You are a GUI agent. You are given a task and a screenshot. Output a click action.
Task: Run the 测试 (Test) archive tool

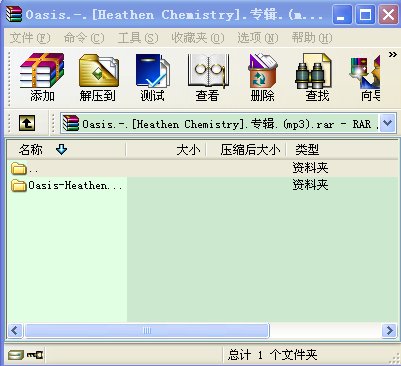[153, 77]
